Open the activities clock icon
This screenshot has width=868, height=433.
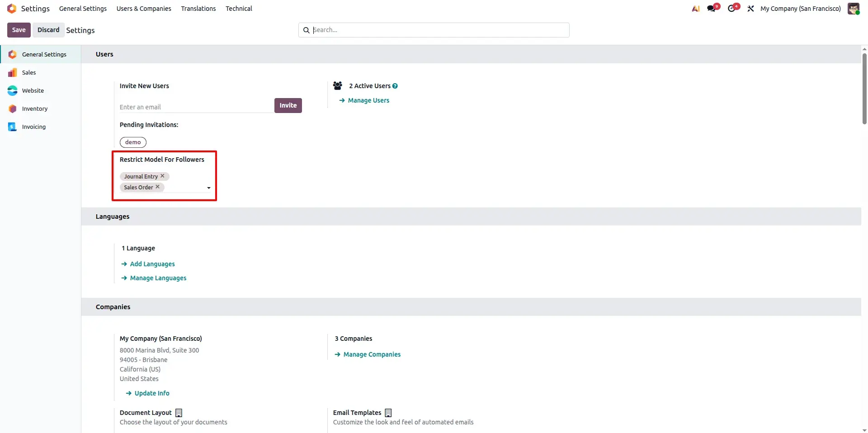(732, 9)
